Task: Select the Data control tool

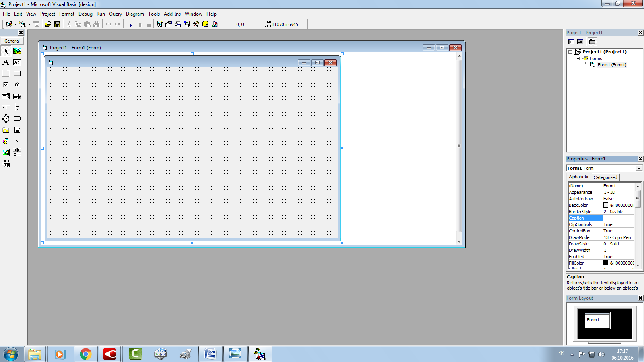Action: pos(17,152)
